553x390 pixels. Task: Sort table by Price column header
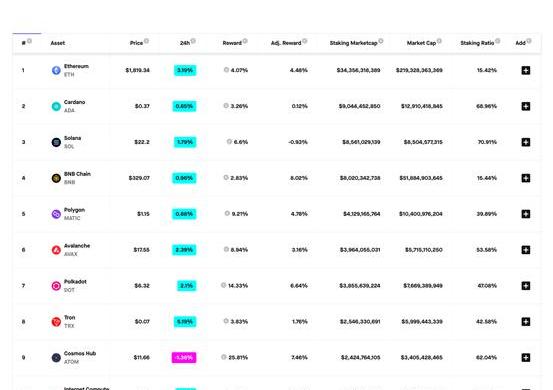click(136, 43)
